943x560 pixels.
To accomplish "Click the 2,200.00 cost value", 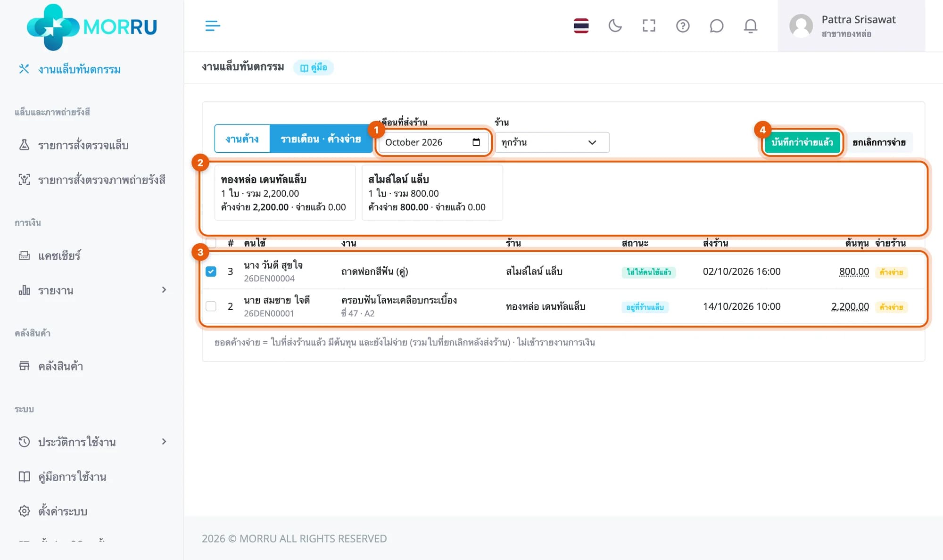I will [x=850, y=306].
